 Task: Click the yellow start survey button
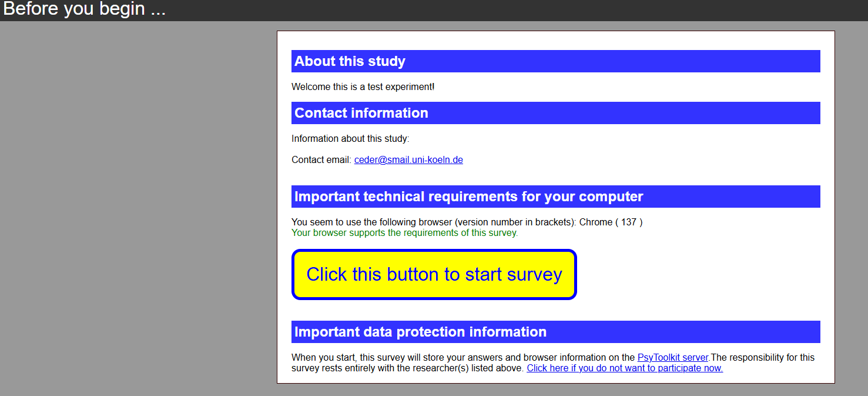tap(434, 275)
